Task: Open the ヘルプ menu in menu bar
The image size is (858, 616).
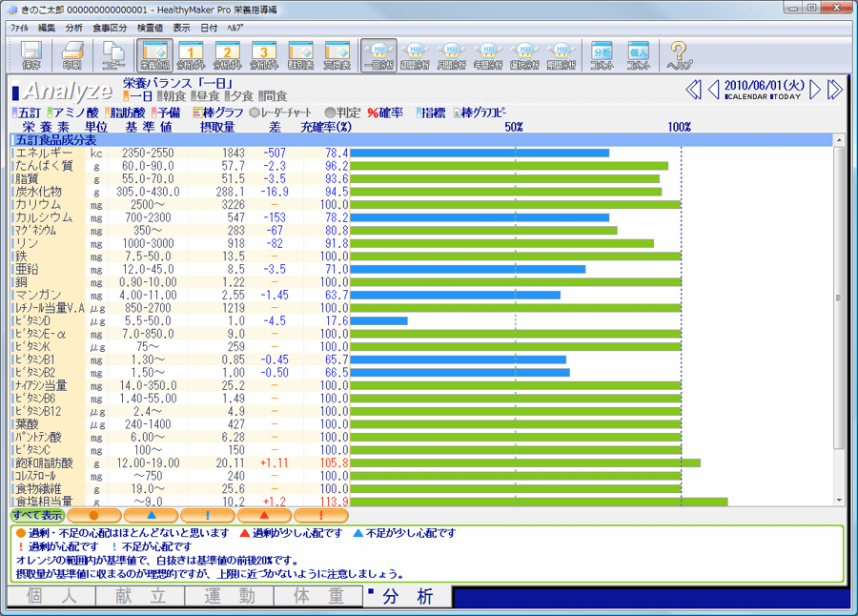Action: [235, 28]
